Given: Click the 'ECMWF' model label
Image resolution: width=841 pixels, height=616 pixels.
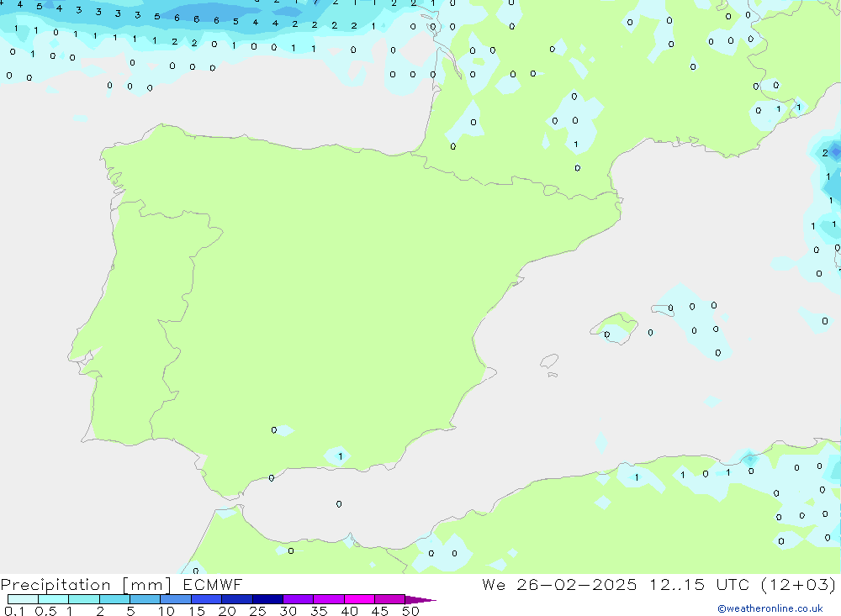Looking at the screenshot, I should 213,584.
